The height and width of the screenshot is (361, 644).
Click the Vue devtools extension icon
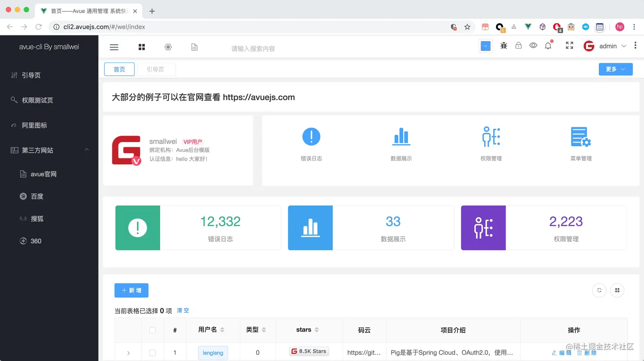tap(528, 27)
